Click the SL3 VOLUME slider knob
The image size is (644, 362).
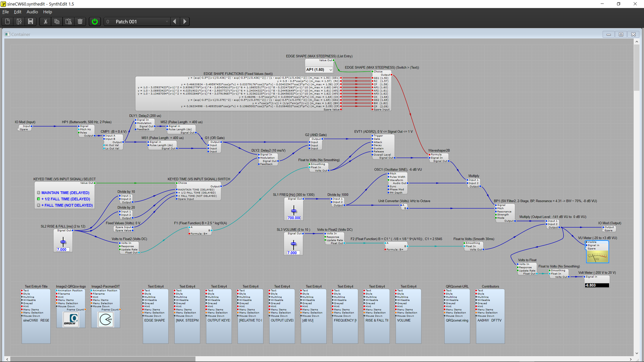coord(293,244)
